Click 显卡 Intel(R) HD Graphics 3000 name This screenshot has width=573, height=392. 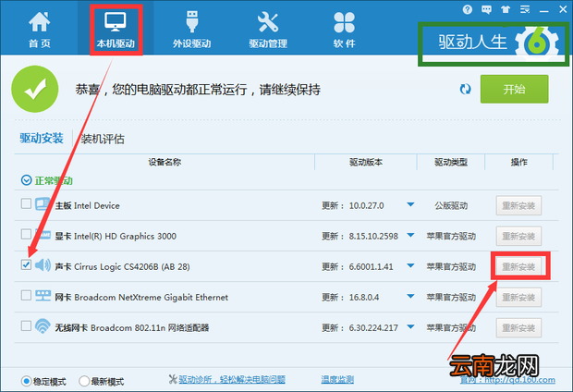116,237
